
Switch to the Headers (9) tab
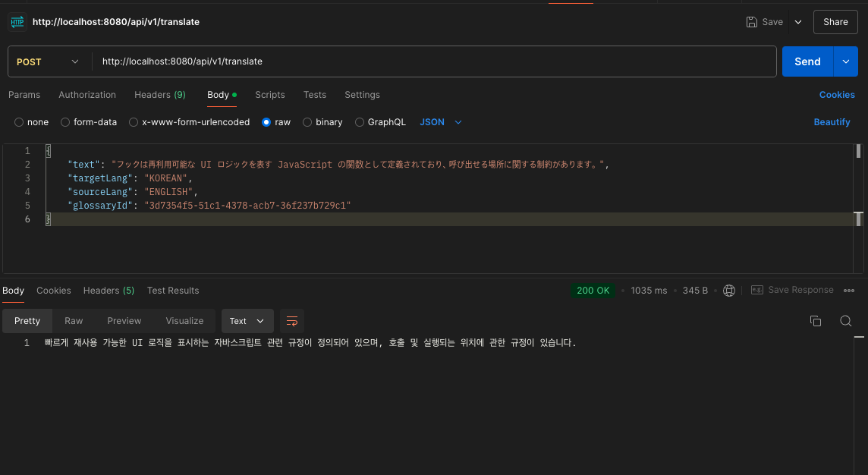click(159, 94)
